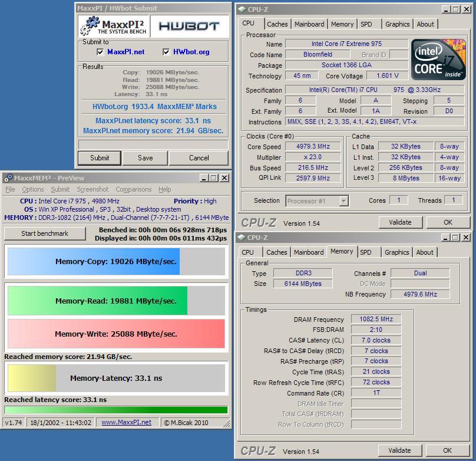Open the Help menu in MaxxMEM²
The width and height of the screenshot is (476, 461).
[x=165, y=189]
